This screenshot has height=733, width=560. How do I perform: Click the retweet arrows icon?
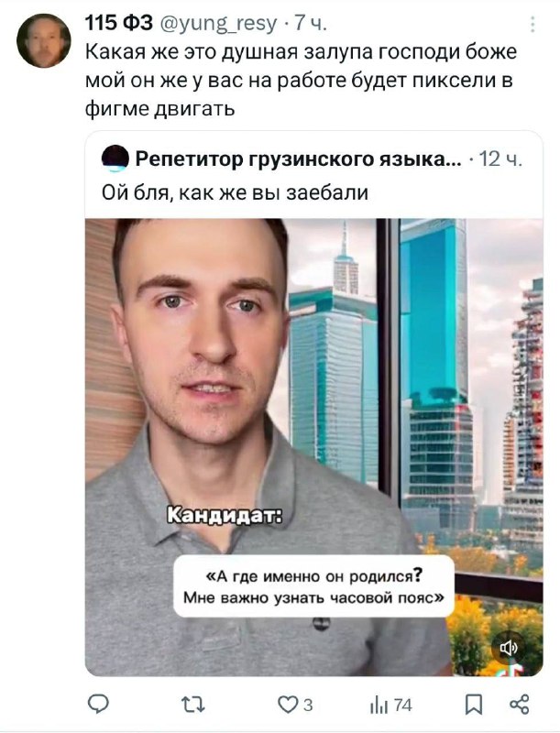193,704
